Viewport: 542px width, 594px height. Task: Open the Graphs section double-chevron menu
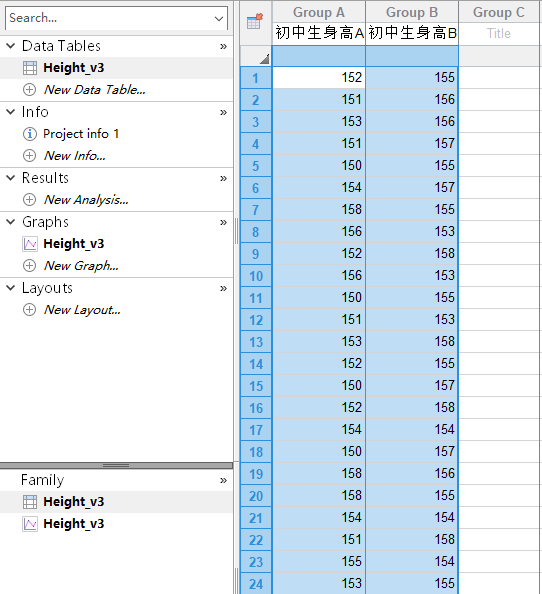223,222
